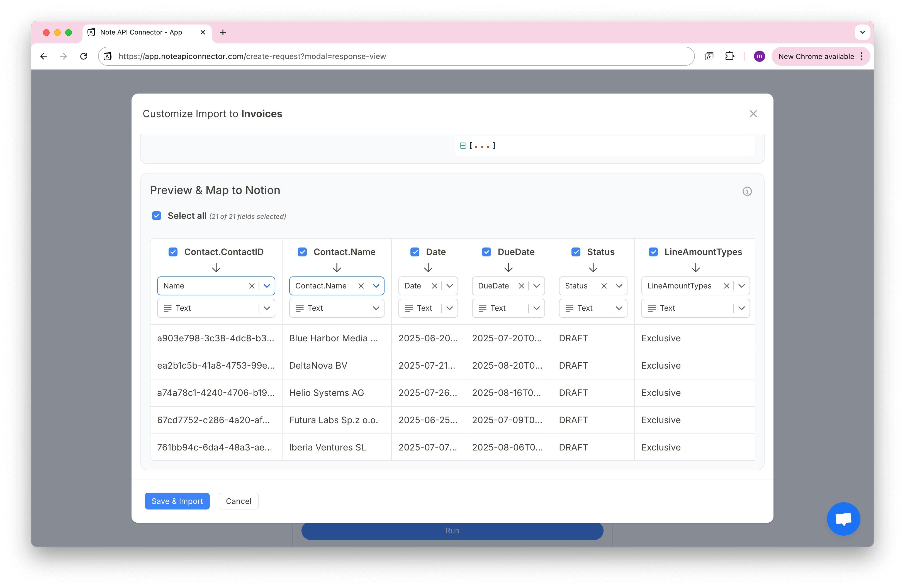This screenshot has height=588, width=905.
Task: Clear the Status property mapping
Action: tap(604, 286)
